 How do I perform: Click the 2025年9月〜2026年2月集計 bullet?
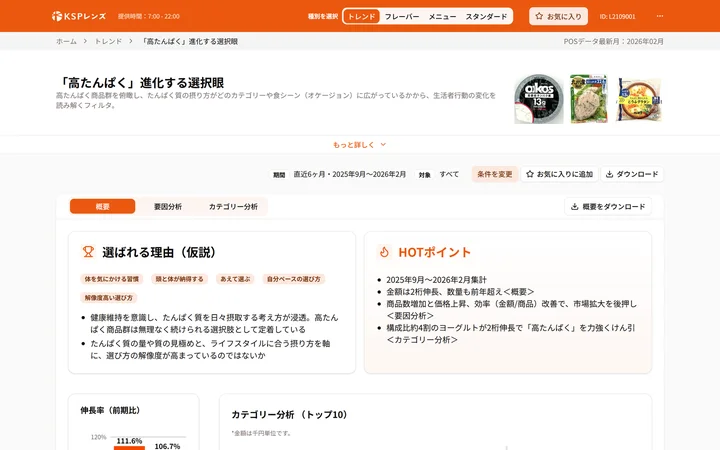[x=436, y=280]
